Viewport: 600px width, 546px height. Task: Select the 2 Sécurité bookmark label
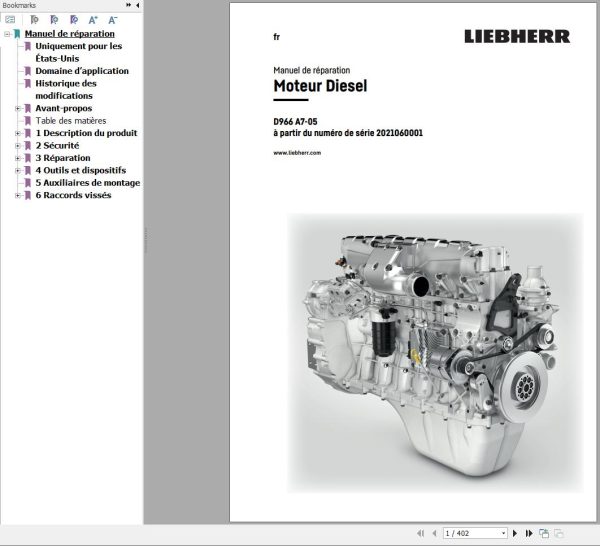click(57, 145)
